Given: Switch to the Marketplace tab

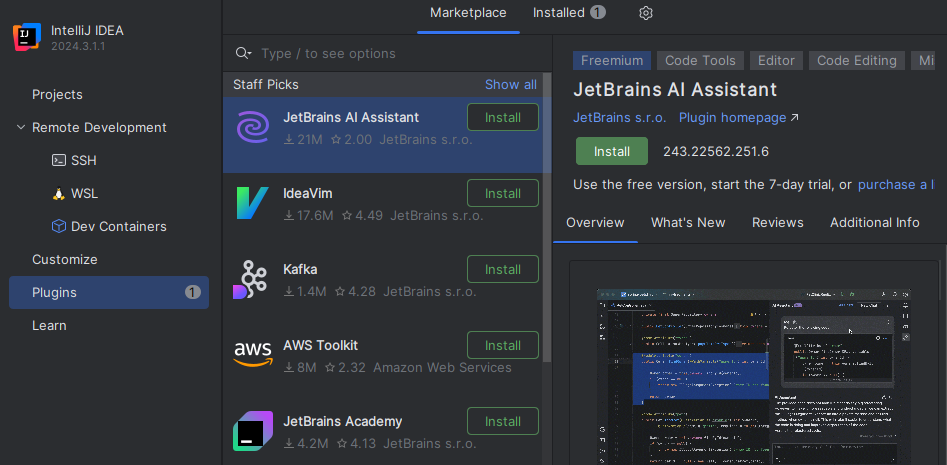Looking at the screenshot, I should click(x=468, y=13).
